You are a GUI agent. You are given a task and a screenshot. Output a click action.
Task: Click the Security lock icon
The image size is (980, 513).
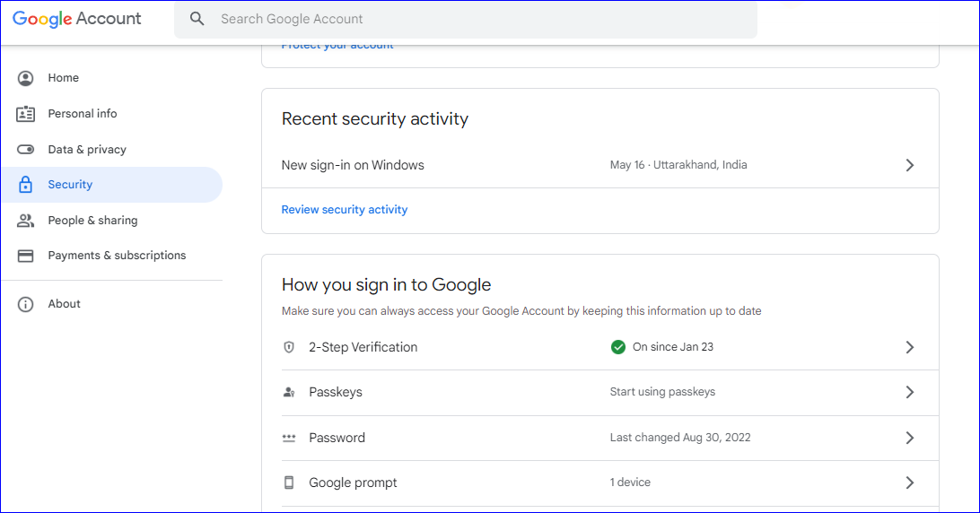[x=26, y=185]
